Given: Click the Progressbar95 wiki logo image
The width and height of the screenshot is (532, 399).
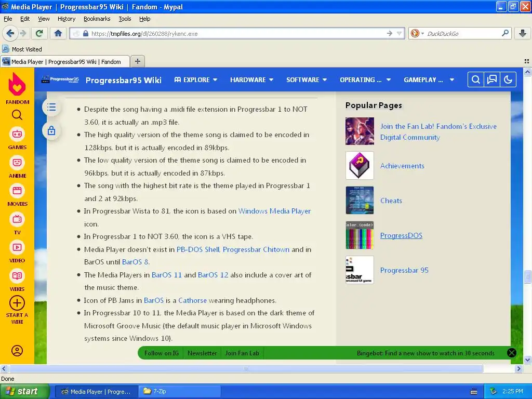Looking at the screenshot, I should [60, 79].
